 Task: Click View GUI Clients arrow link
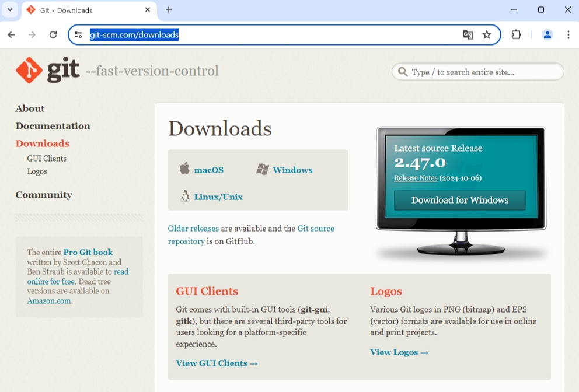(x=217, y=363)
